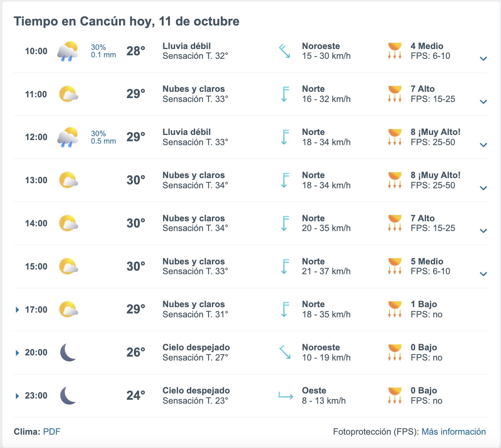Click the 20:00 clear night moon icon

pyautogui.click(x=68, y=352)
